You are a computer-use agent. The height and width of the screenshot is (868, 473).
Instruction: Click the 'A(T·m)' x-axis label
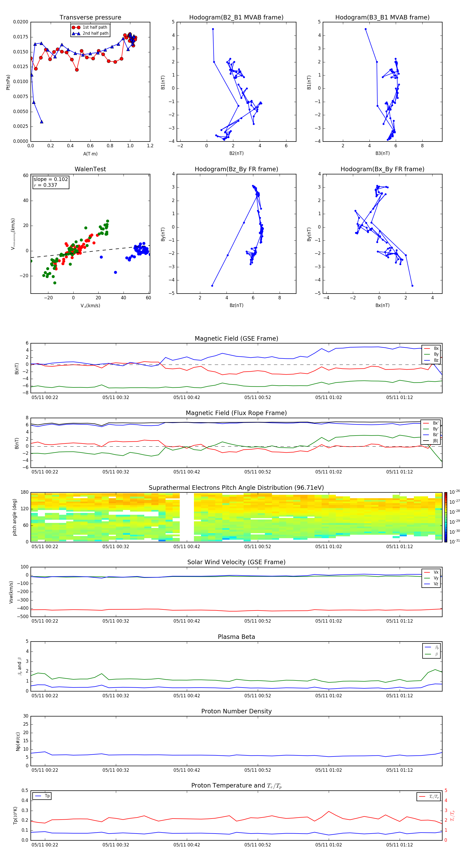(x=90, y=154)
